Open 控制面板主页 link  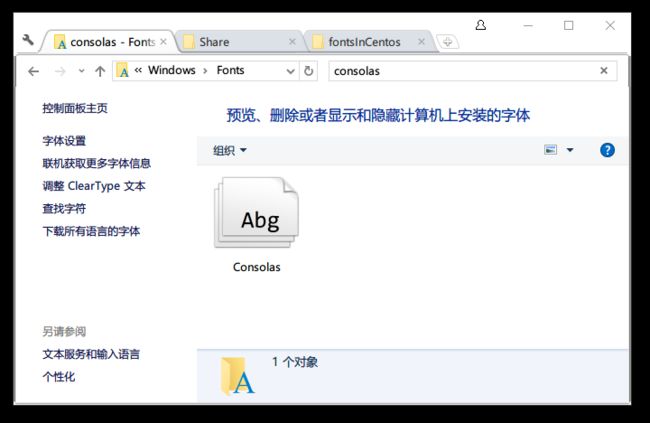(75, 108)
